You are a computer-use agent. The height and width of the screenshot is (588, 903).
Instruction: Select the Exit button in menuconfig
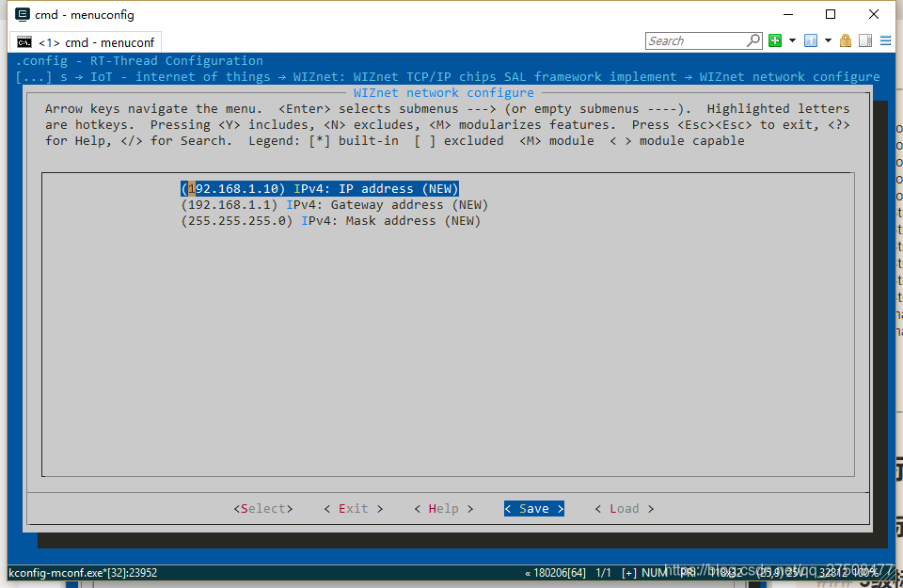pyautogui.click(x=353, y=508)
